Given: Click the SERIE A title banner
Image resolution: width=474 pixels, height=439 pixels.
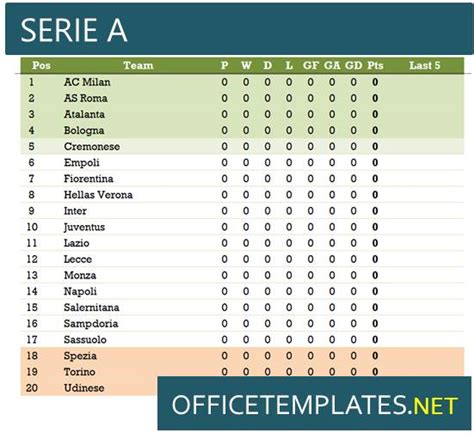Looking at the screenshot, I should 239,29.
